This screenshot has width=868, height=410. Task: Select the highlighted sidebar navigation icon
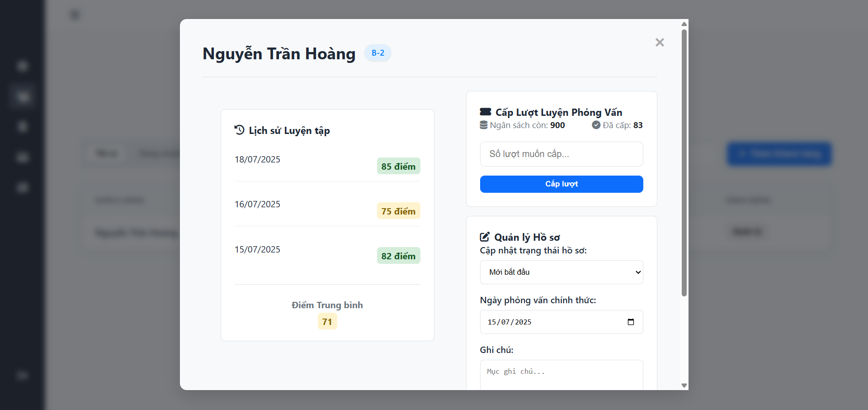(x=22, y=96)
